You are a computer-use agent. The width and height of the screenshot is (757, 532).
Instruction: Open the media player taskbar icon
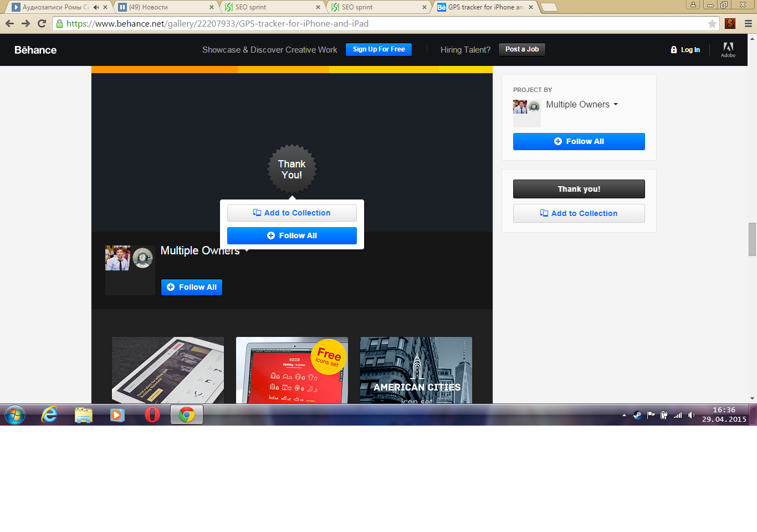117,415
